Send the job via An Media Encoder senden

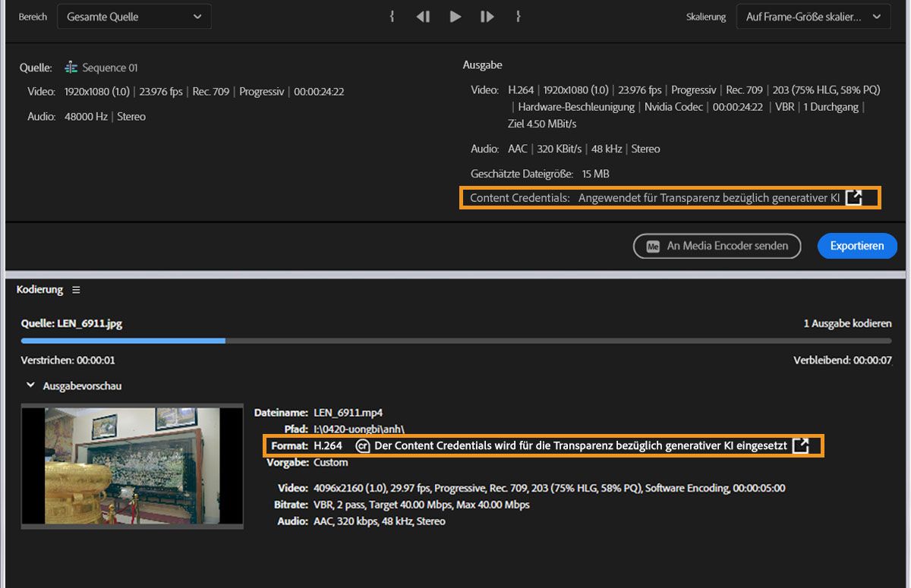click(717, 246)
